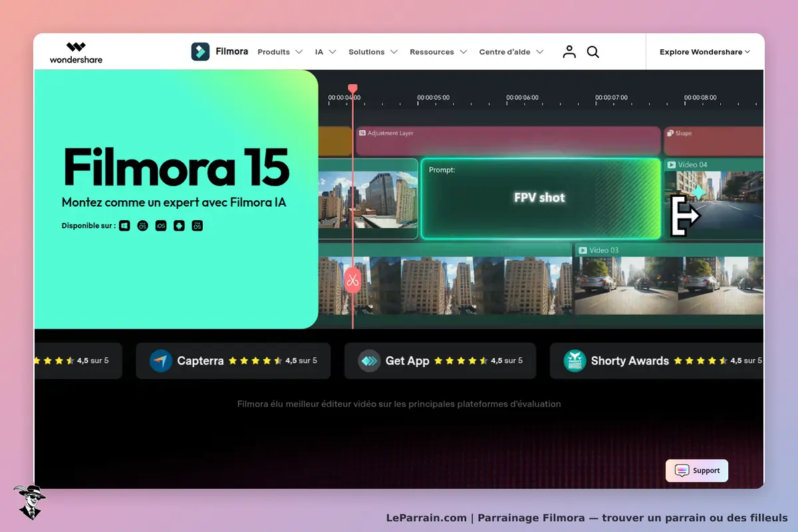
Task: Click the Get App logo icon
Action: point(369,361)
